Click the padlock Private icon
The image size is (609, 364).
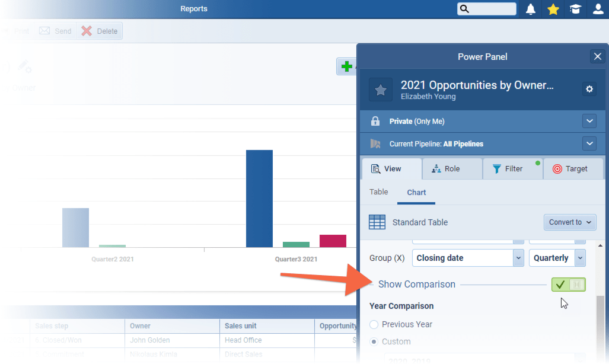click(x=375, y=121)
